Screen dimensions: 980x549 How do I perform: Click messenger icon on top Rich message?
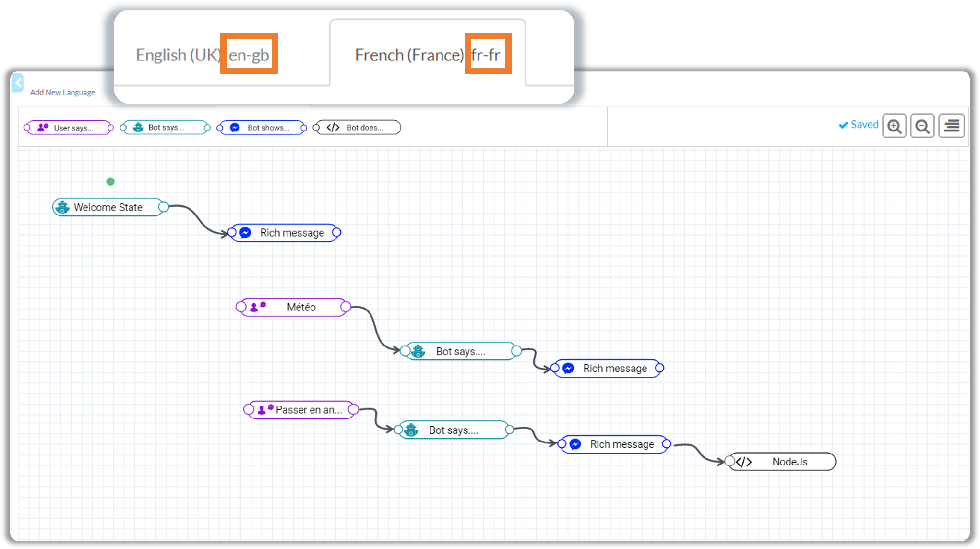coord(245,233)
